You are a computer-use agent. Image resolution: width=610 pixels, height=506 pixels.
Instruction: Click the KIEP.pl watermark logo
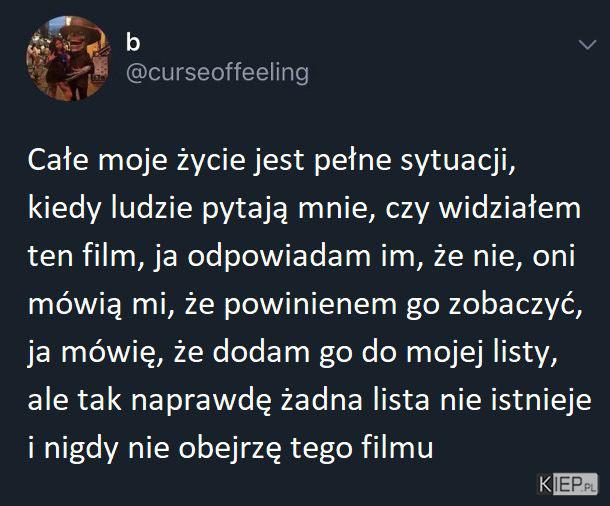tap(568, 485)
